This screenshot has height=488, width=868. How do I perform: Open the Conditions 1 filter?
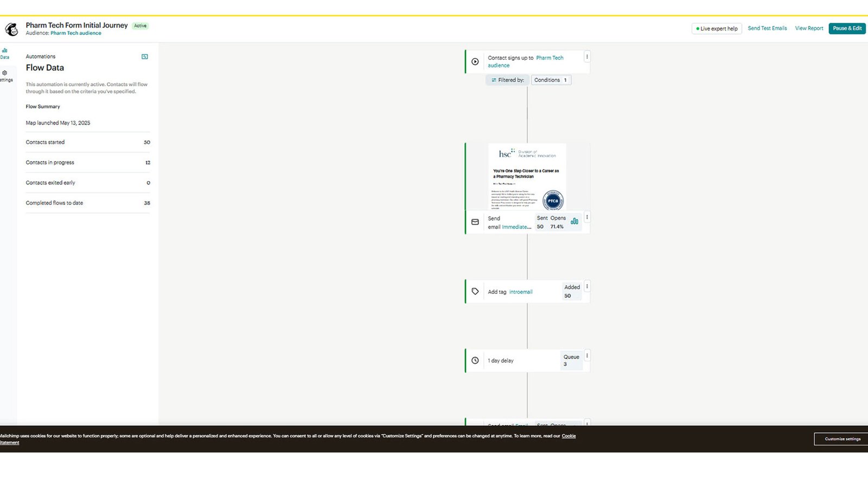click(551, 80)
